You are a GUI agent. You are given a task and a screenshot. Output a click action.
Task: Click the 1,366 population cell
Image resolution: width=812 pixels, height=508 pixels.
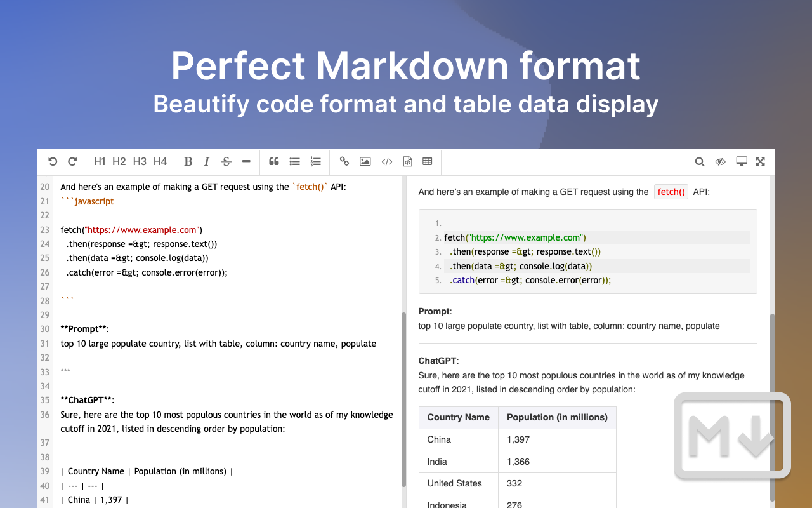coord(558,462)
